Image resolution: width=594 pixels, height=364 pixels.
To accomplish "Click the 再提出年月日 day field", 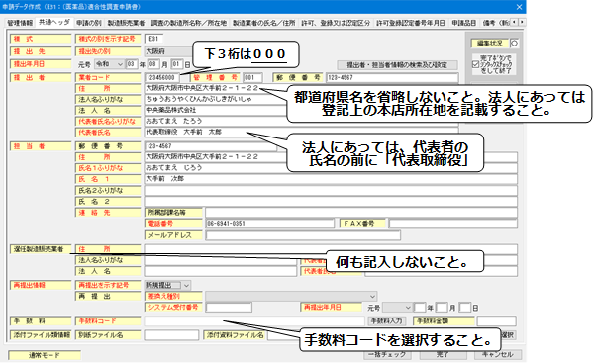I will click(x=465, y=308).
